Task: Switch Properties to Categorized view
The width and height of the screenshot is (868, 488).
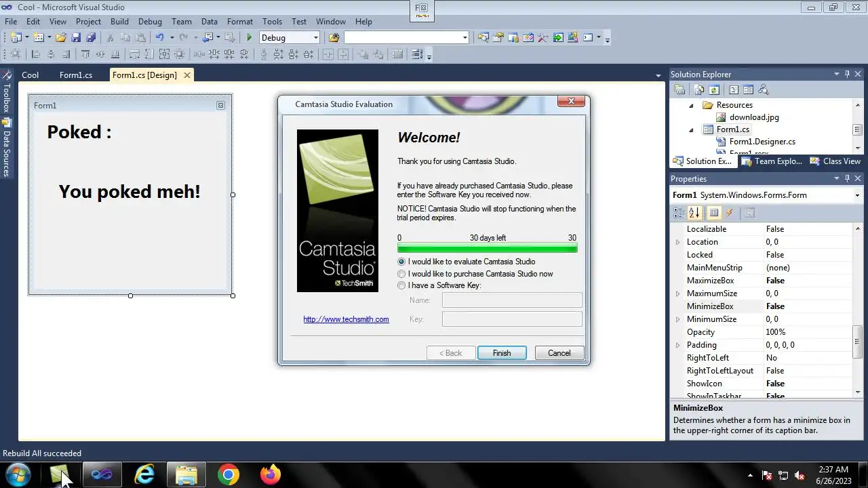Action: coord(679,213)
